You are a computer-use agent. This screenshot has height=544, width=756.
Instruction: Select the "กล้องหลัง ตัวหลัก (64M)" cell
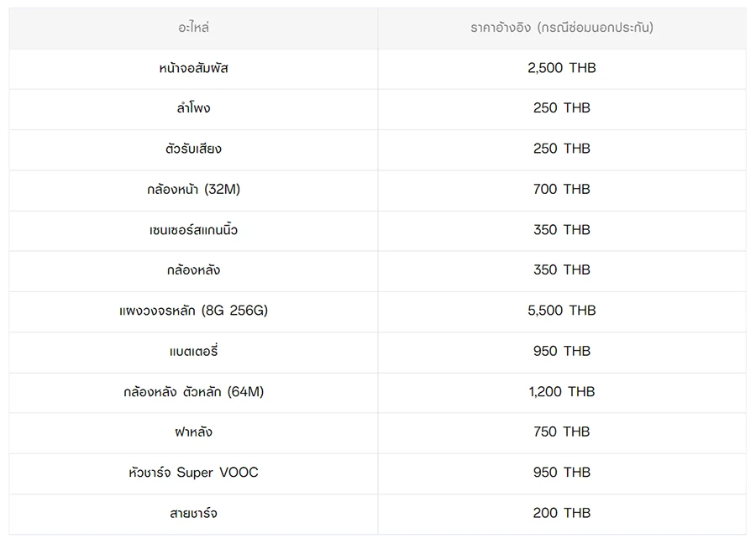(193, 392)
